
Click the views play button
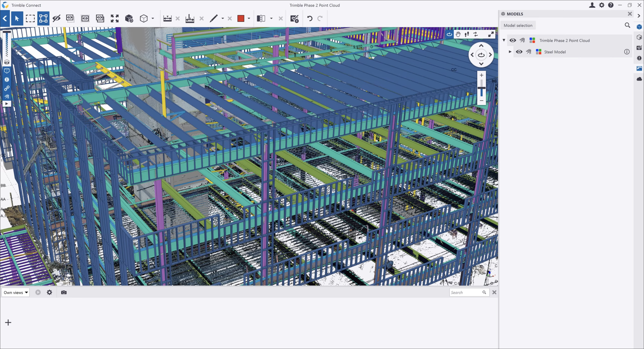(x=38, y=292)
